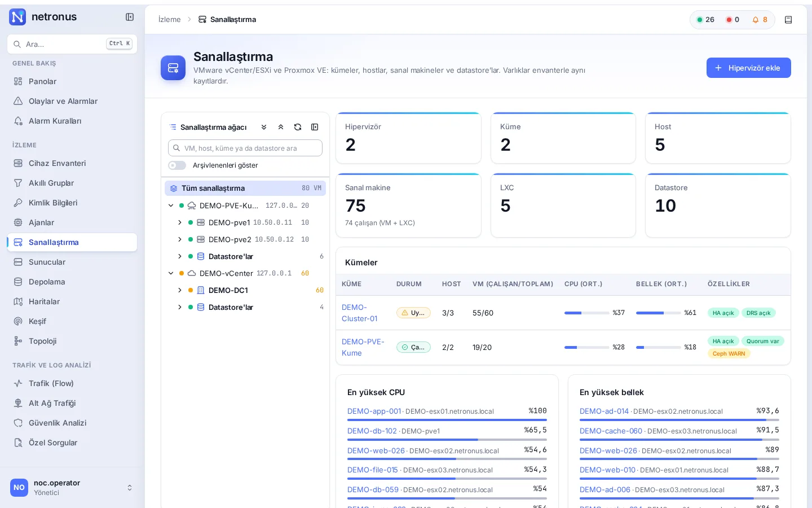Hide the virtualization tree panel
Viewport: 812px width, 508px height.
(x=315, y=127)
